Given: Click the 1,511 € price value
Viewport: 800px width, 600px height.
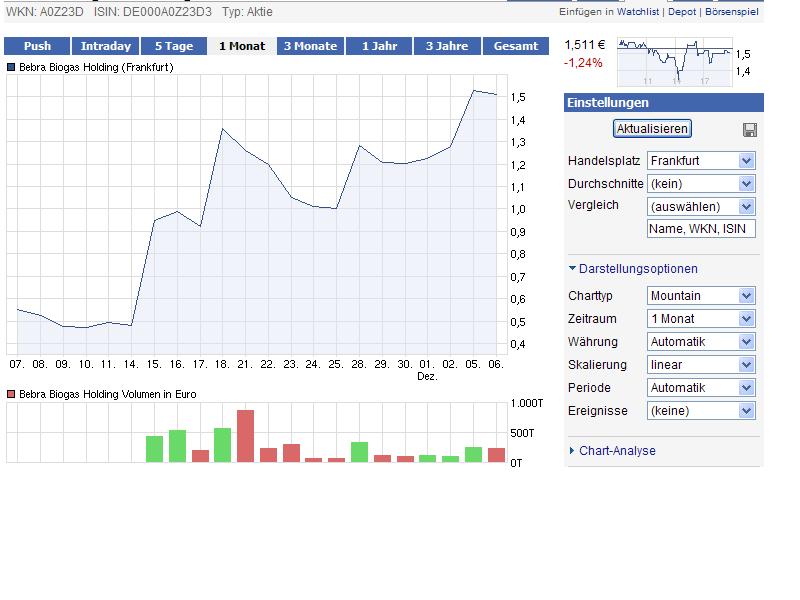Looking at the screenshot, I should tap(585, 45).
